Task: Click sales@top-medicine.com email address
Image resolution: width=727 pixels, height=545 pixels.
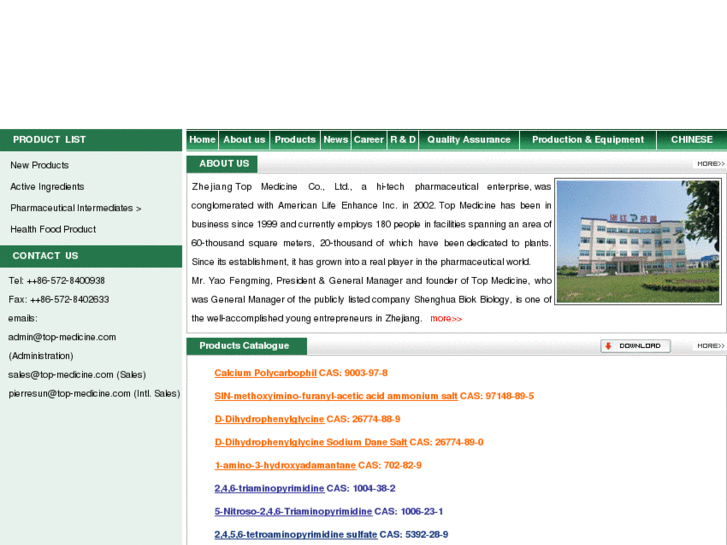Action: [61, 375]
